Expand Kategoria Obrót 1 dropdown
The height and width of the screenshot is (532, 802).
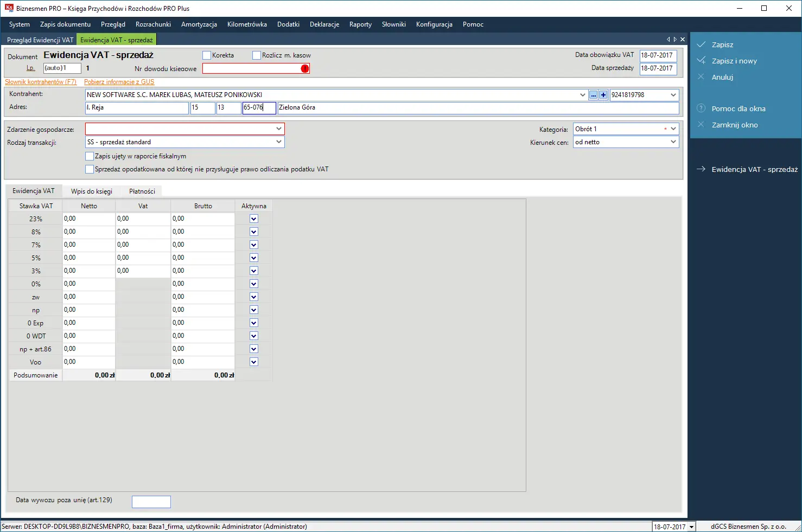(x=673, y=129)
